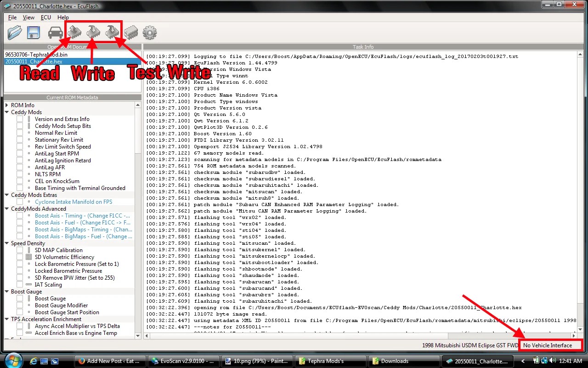
Task: Open a ROM file with the folder icon
Action: coord(15,32)
